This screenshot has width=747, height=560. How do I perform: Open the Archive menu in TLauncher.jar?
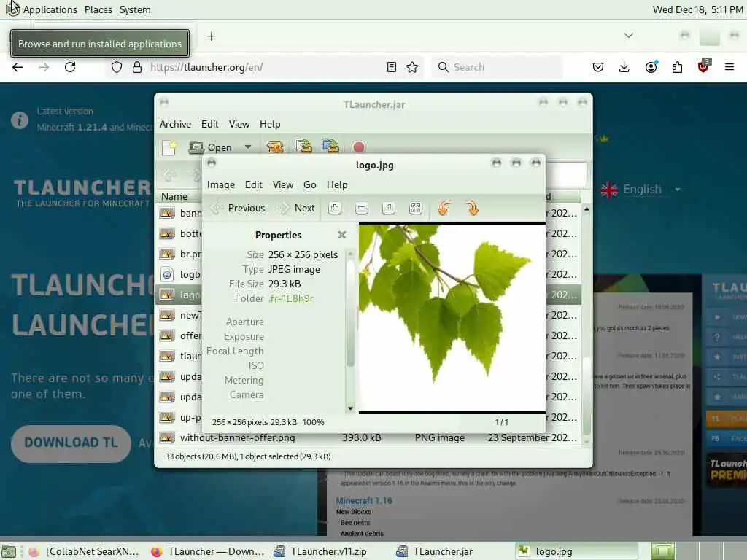175,124
